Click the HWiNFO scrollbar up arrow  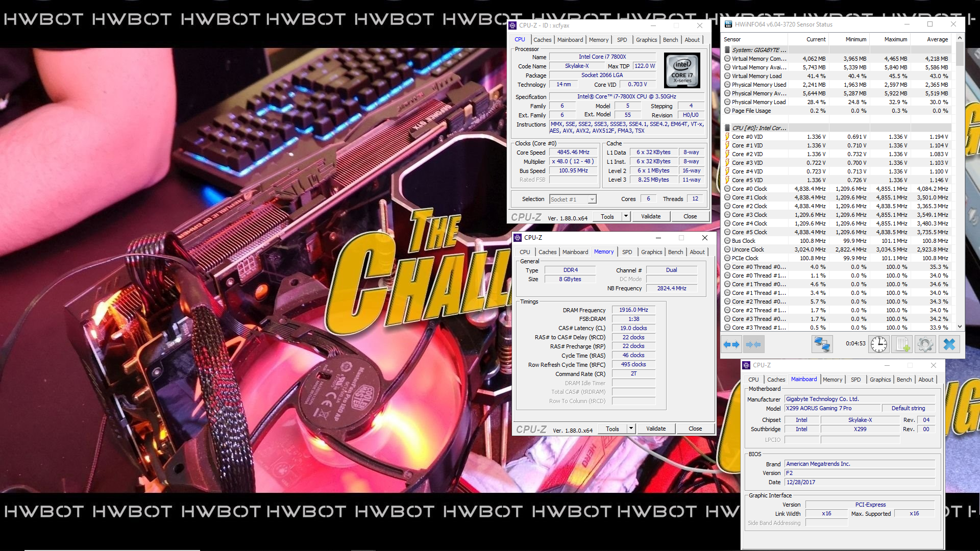point(960,38)
